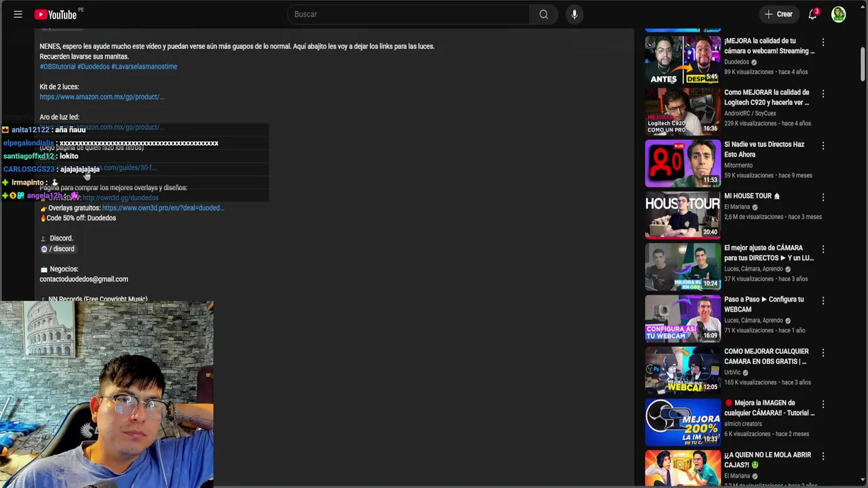
Task: Open options for COMO MEJORAR CUALQUIER CAMARA
Action: [x=823, y=352]
